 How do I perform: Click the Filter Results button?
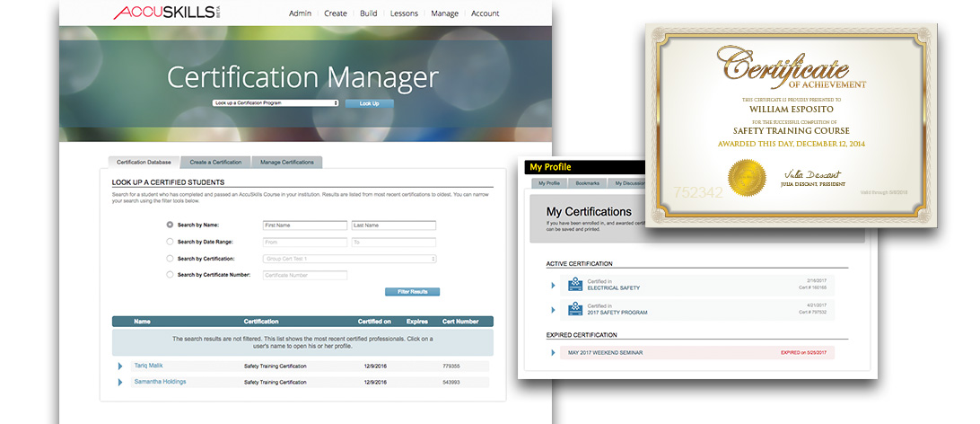point(412,292)
